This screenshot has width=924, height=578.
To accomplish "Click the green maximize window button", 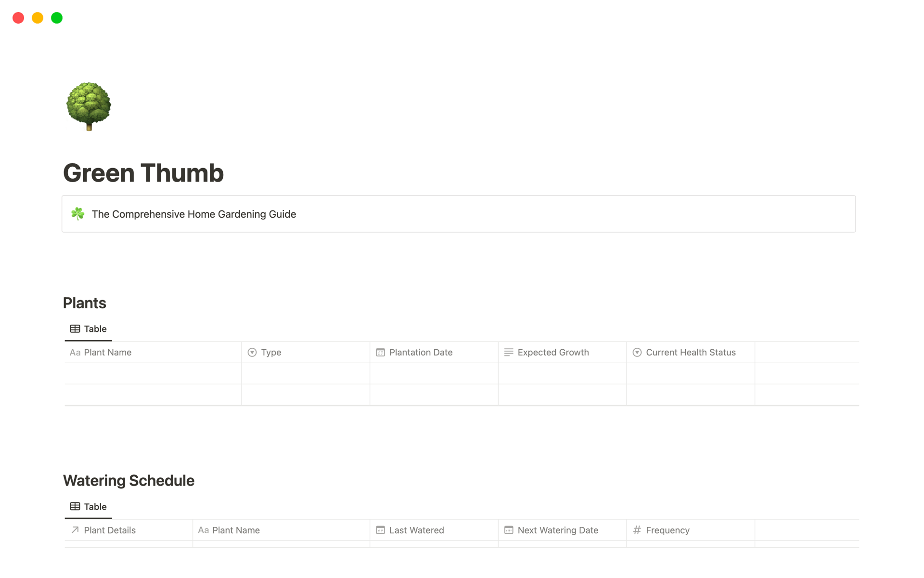I will coord(57,18).
